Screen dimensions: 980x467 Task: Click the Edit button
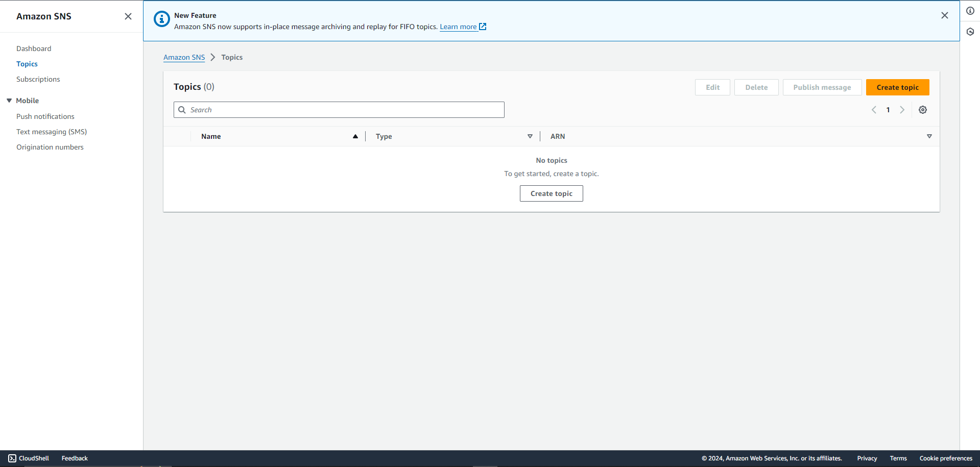pyautogui.click(x=712, y=87)
